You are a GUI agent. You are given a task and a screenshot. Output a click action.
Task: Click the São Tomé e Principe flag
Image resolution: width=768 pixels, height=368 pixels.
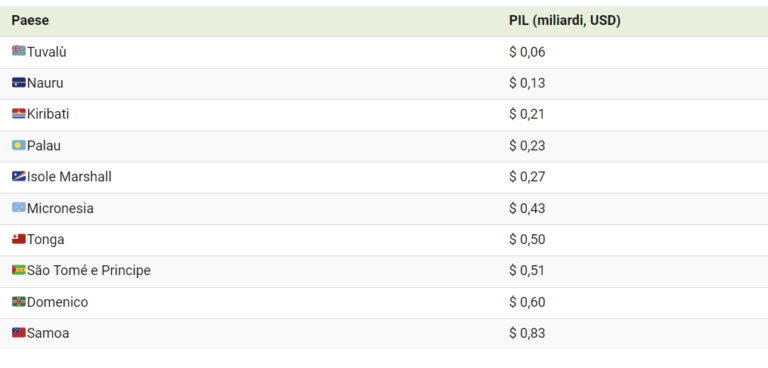pyautogui.click(x=19, y=270)
